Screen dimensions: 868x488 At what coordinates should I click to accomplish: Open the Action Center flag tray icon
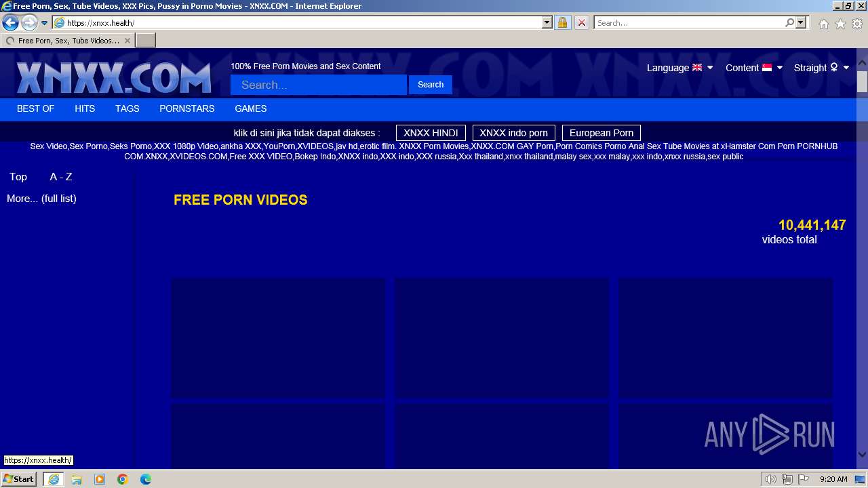tap(803, 479)
